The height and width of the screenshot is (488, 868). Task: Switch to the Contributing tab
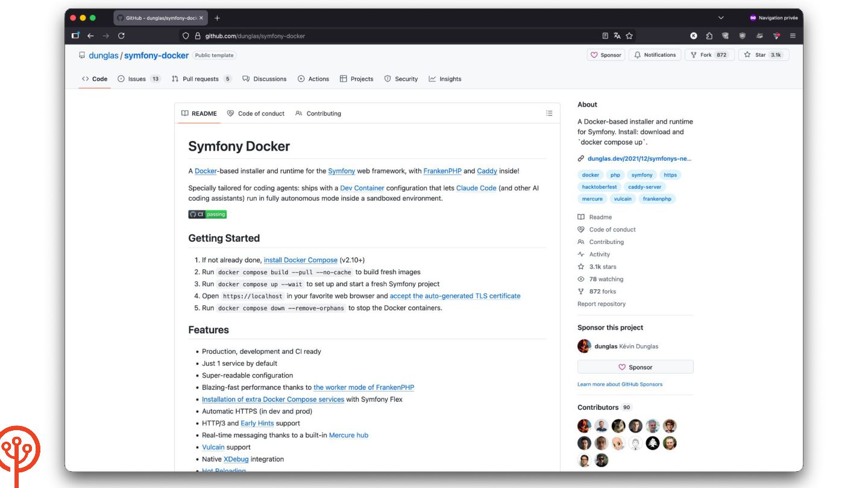[318, 113]
